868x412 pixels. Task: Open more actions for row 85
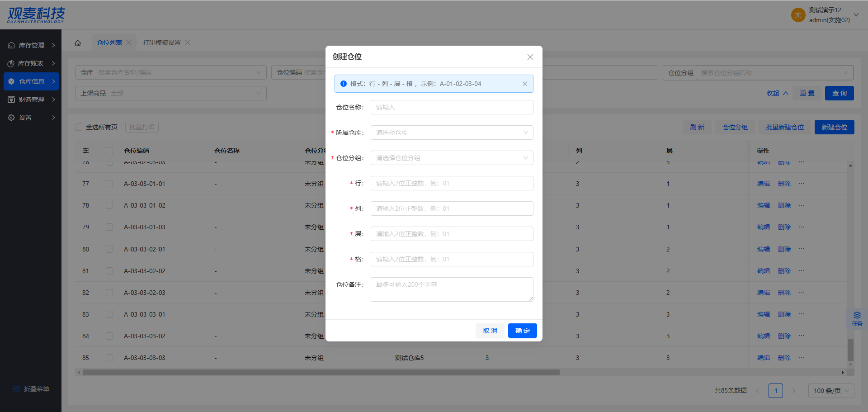(802, 358)
